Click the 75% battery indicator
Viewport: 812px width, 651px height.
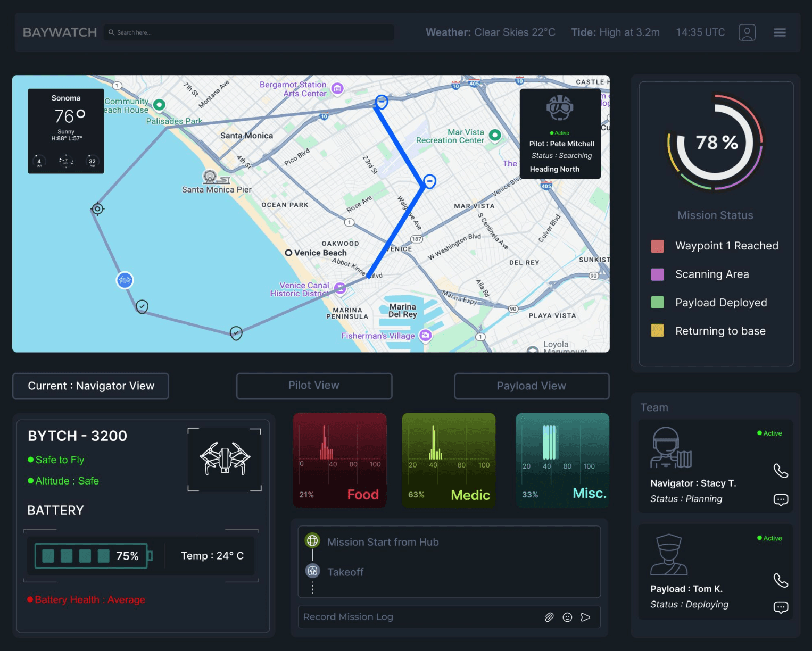pos(93,556)
